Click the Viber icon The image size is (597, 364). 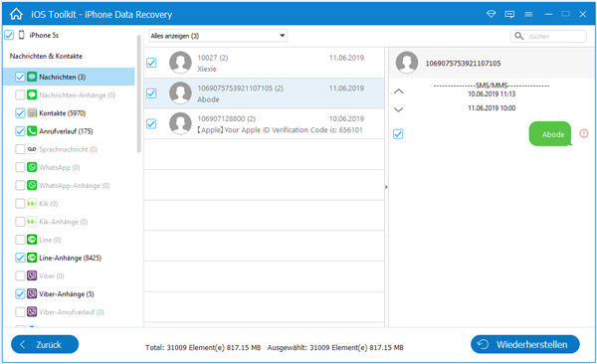click(32, 275)
